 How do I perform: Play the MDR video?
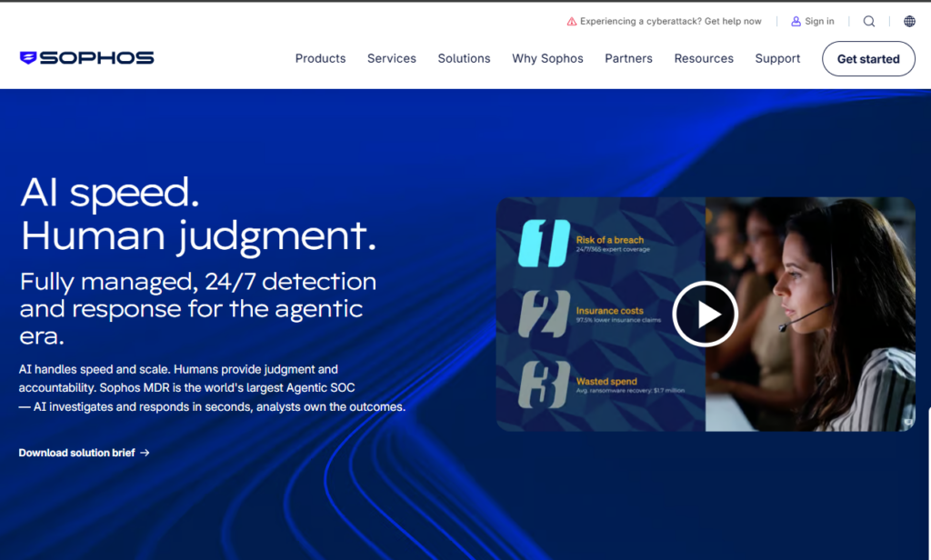tap(706, 315)
